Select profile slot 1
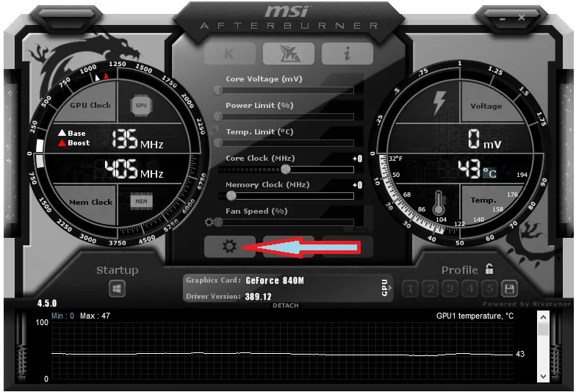The width and height of the screenshot is (576, 392). point(410,289)
